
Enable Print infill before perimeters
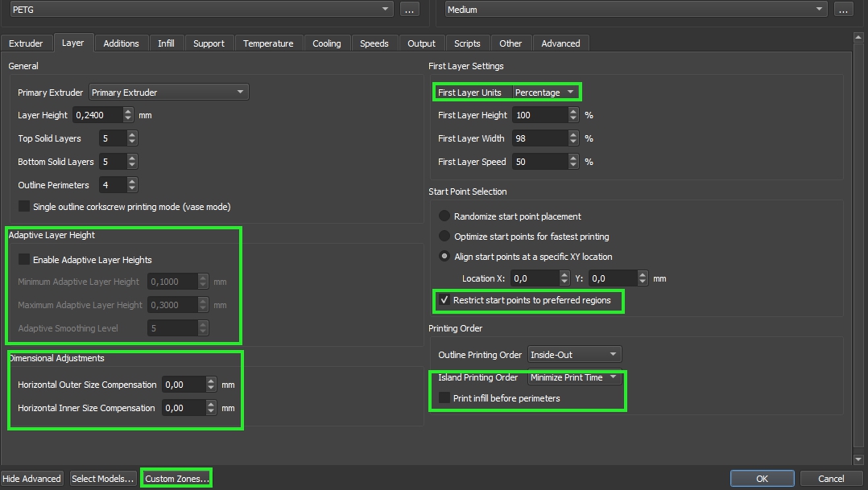coord(444,398)
